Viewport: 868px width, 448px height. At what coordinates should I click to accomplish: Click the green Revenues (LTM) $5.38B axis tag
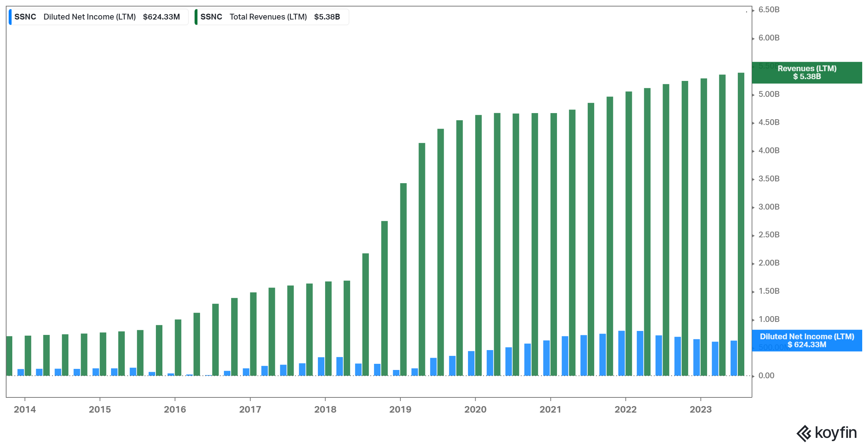point(807,73)
